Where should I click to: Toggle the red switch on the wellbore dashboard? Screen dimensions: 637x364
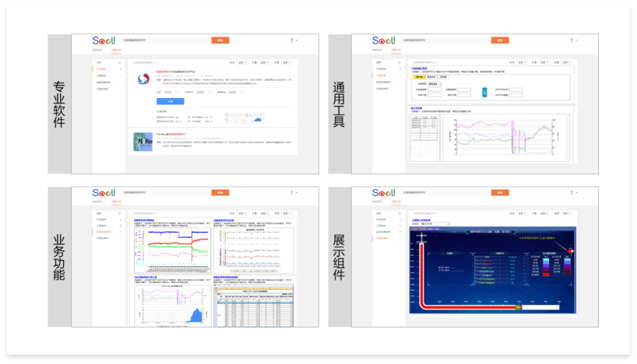(570, 250)
